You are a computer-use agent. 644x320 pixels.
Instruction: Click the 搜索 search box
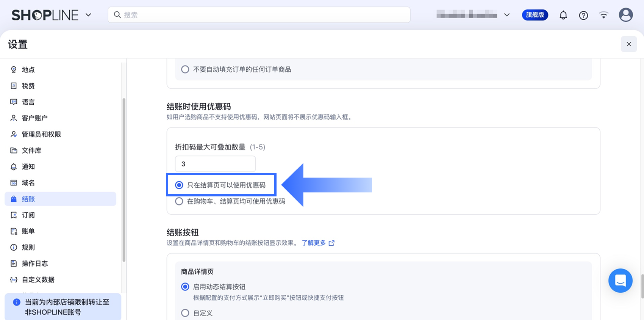tap(259, 15)
